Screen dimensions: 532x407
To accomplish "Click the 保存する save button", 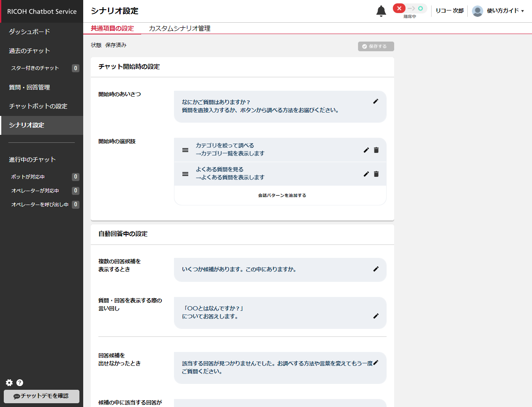I will (376, 46).
